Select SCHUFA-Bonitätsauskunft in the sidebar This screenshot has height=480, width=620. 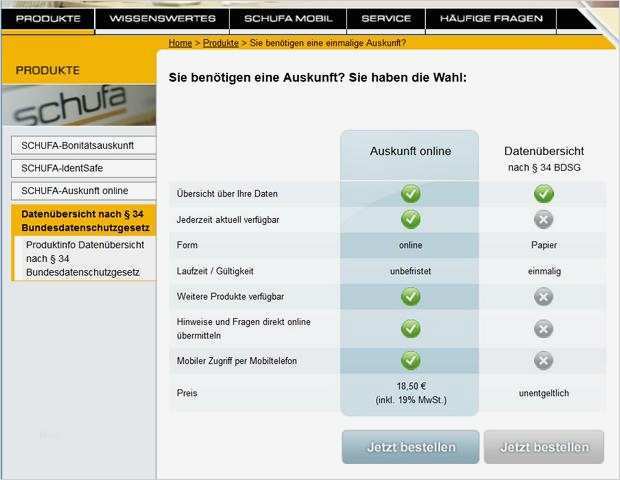point(83,146)
